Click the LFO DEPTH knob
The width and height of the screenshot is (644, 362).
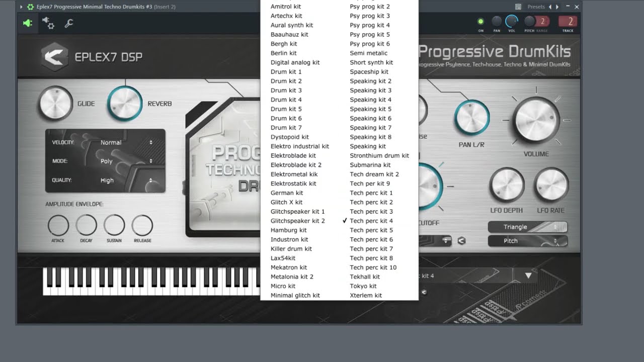[x=507, y=186]
